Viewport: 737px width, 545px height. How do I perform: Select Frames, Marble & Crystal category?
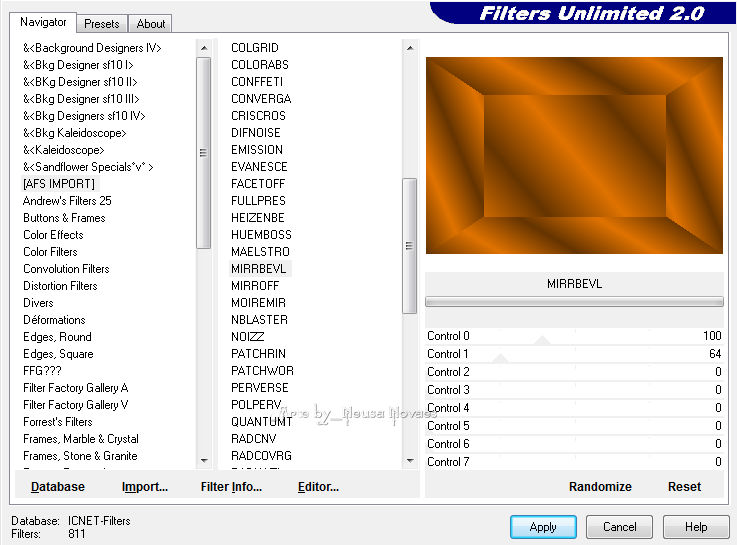pos(81,439)
